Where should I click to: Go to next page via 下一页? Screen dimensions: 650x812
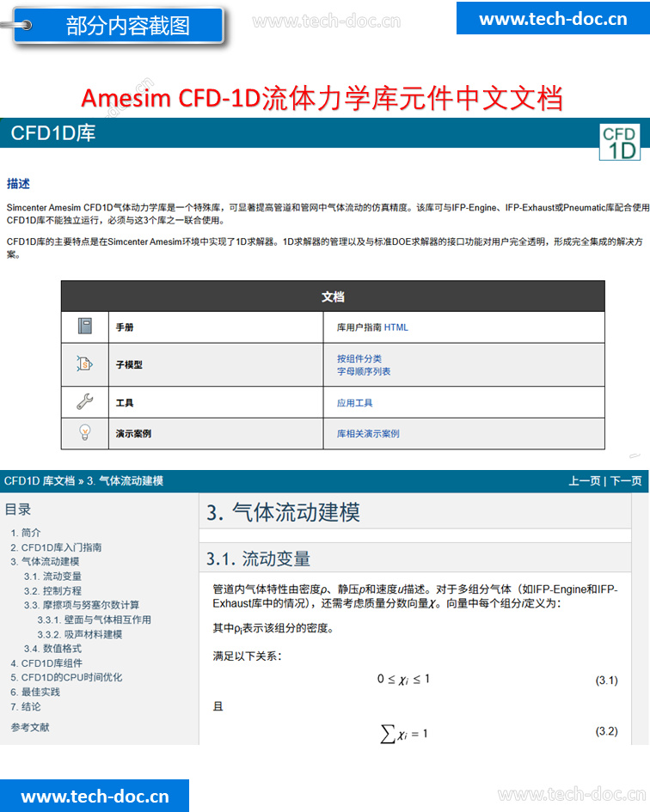point(626,481)
